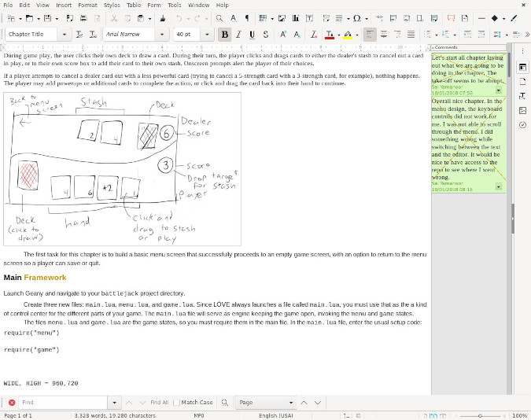
Task: Click the Find All button
Action: [x=159, y=403]
